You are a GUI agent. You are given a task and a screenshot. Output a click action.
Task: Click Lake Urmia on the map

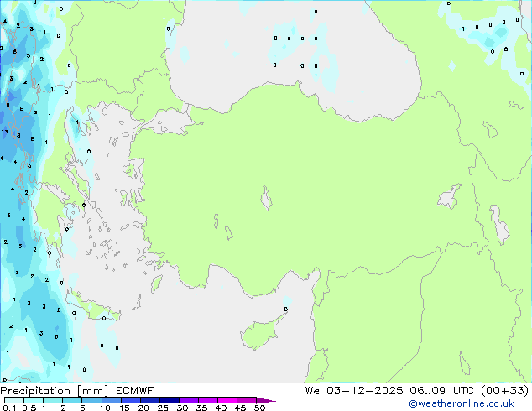499,225
